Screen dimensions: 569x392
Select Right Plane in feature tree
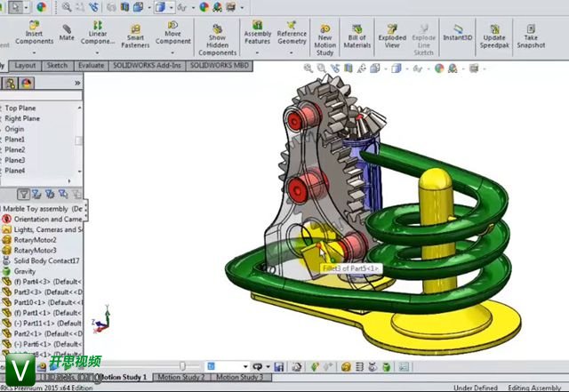tap(22, 119)
